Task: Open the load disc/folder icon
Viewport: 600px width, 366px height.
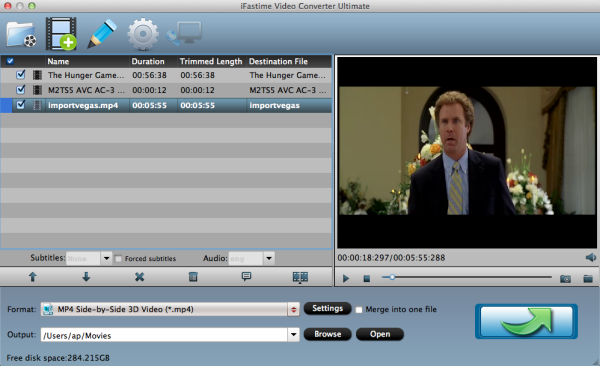Action: click(21, 34)
